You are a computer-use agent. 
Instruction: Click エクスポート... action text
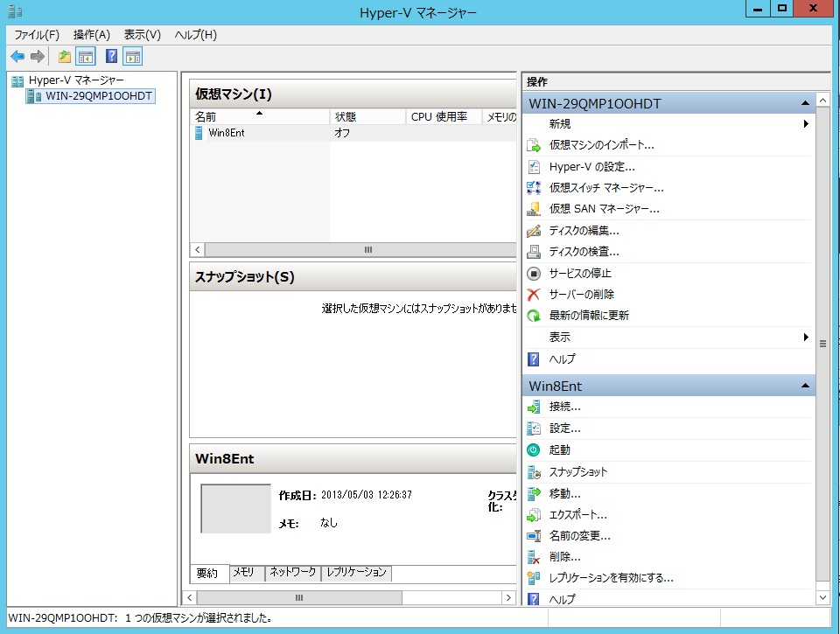tap(577, 515)
